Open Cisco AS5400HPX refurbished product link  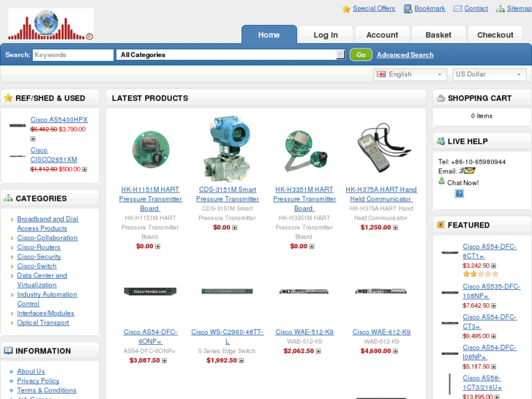[59, 119]
